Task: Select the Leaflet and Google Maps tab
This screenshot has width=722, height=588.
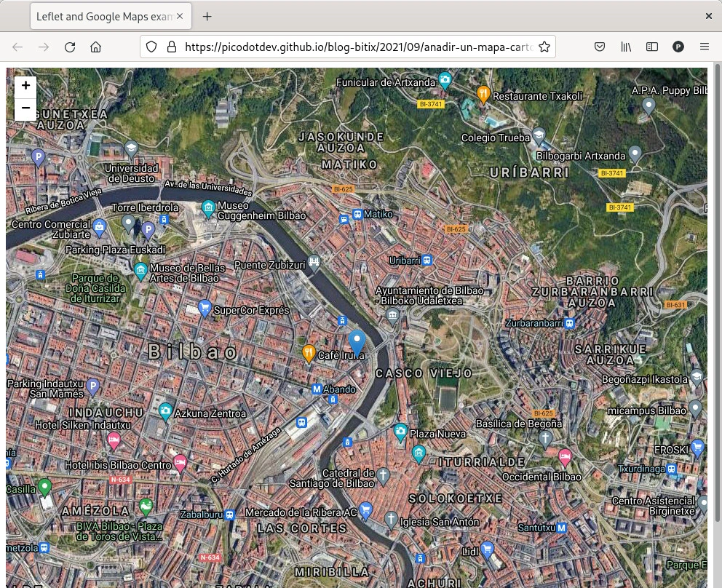Action: click(102, 16)
